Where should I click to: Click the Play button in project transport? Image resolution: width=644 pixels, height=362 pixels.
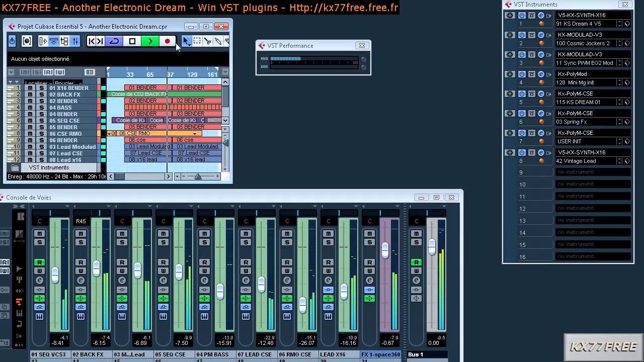[150, 41]
